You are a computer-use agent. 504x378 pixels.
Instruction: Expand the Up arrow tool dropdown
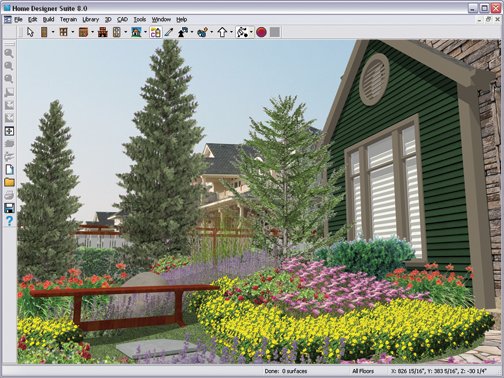coord(231,32)
